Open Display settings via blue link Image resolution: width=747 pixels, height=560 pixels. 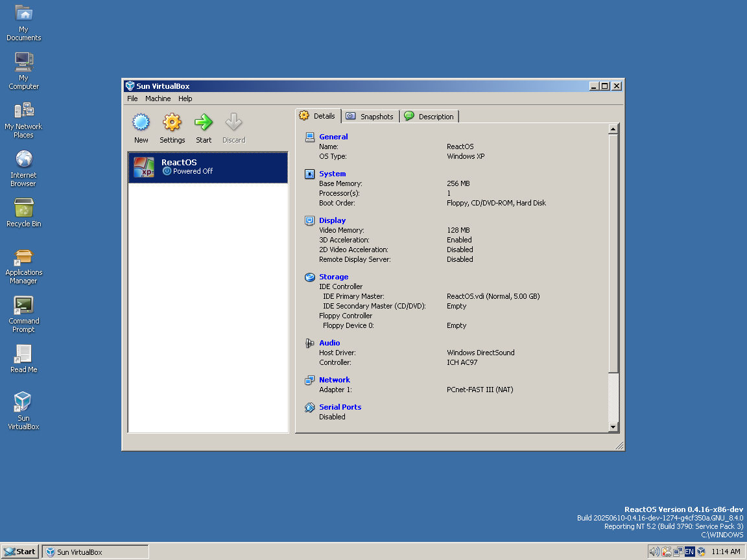click(333, 220)
